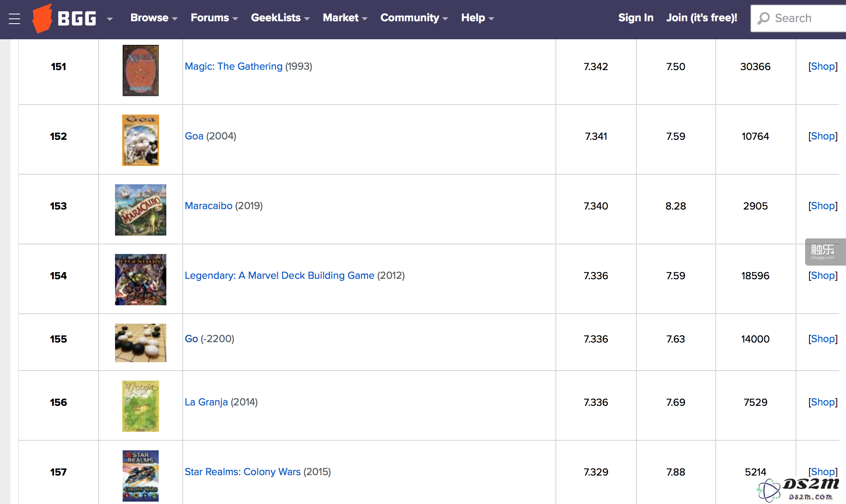The height and width of the screenshot is (504, 846).
Task: Click average rating 7.63 for Go
Action: coord(676,339)
